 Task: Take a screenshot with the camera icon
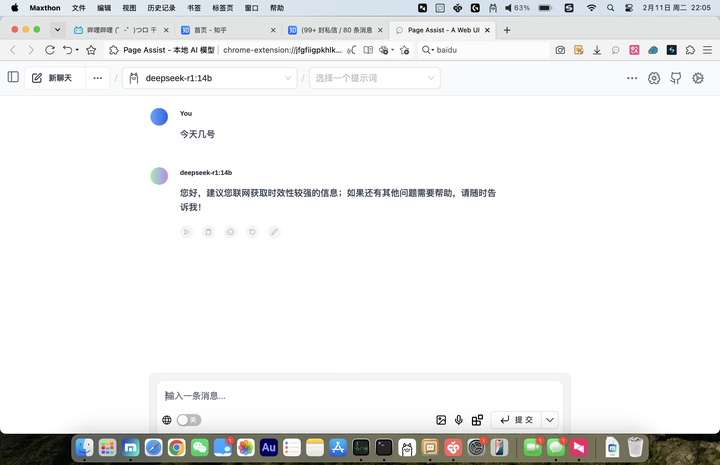560,50
